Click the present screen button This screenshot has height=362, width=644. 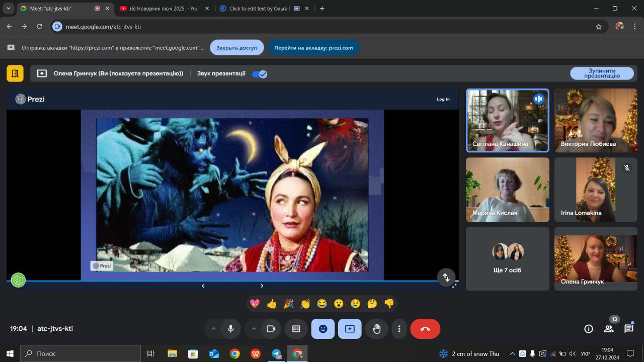pyautogui.click(x=350, y=329)
